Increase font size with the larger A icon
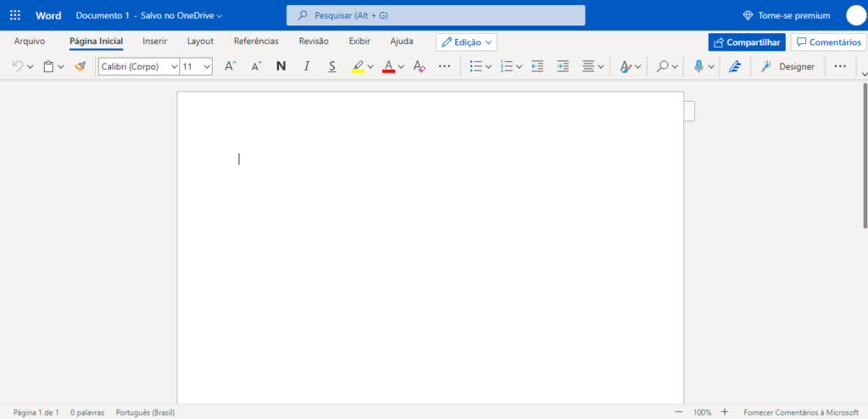This screenshot has height=419, width=868. 230,66
